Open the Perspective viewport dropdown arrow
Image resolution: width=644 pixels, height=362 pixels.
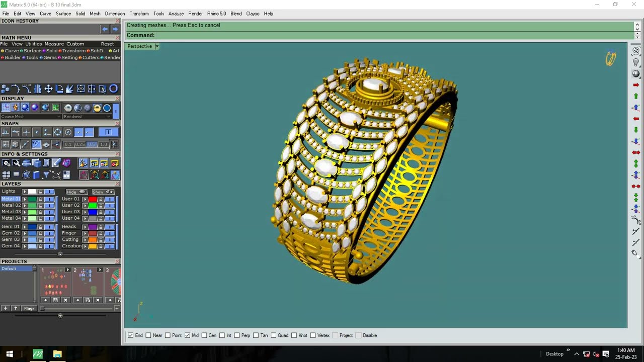[156, 46]
